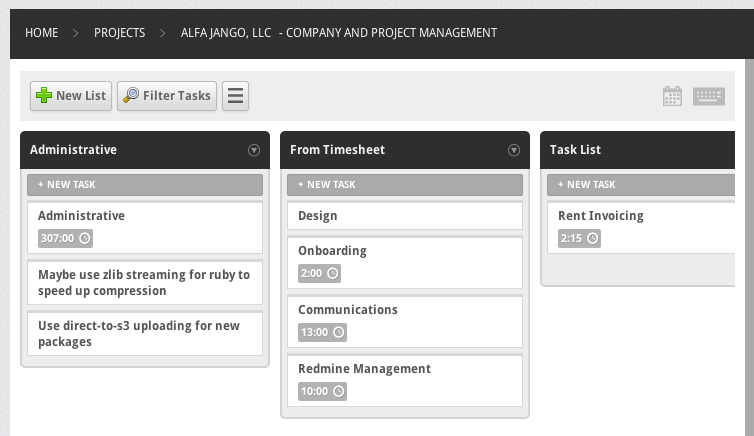Viewport: 754px width, 436px height.
Task: Add a new task in Task List column
Action: pyautogui.click(x=641, y=185)
